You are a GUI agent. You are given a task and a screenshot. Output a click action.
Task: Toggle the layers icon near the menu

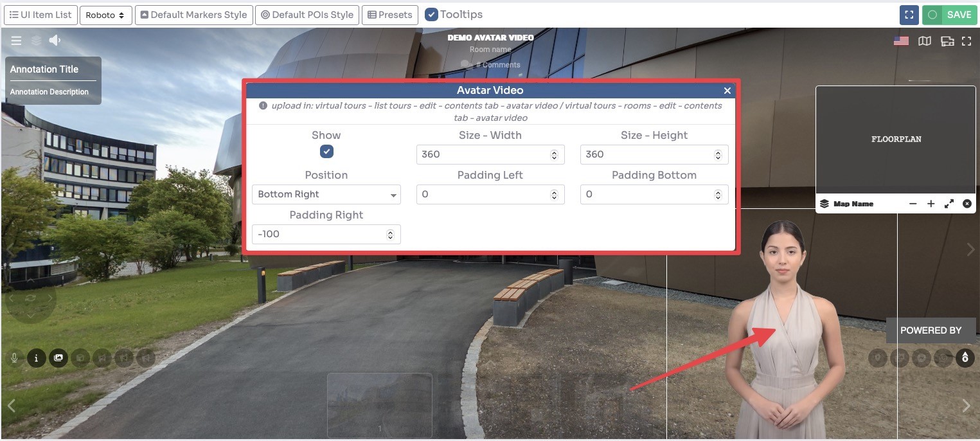(35, 40)
